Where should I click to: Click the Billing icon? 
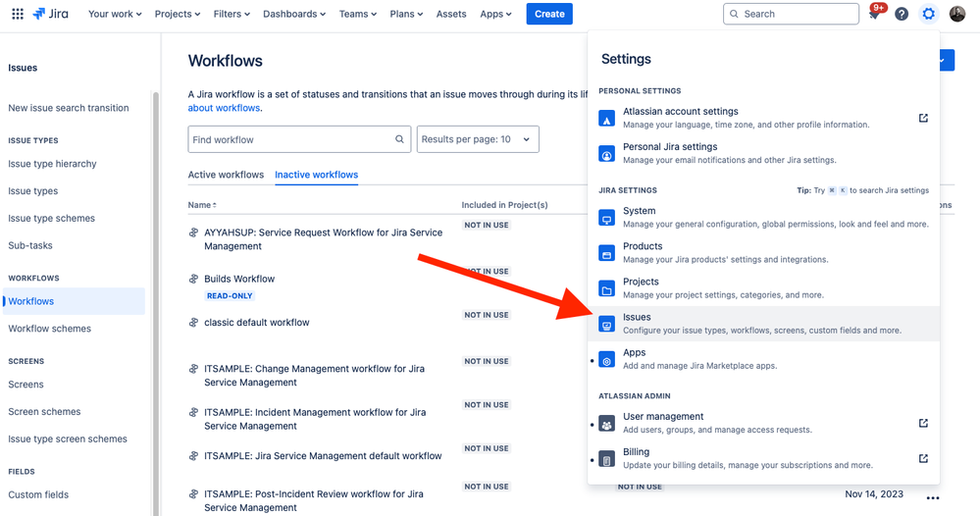point(606,459)
